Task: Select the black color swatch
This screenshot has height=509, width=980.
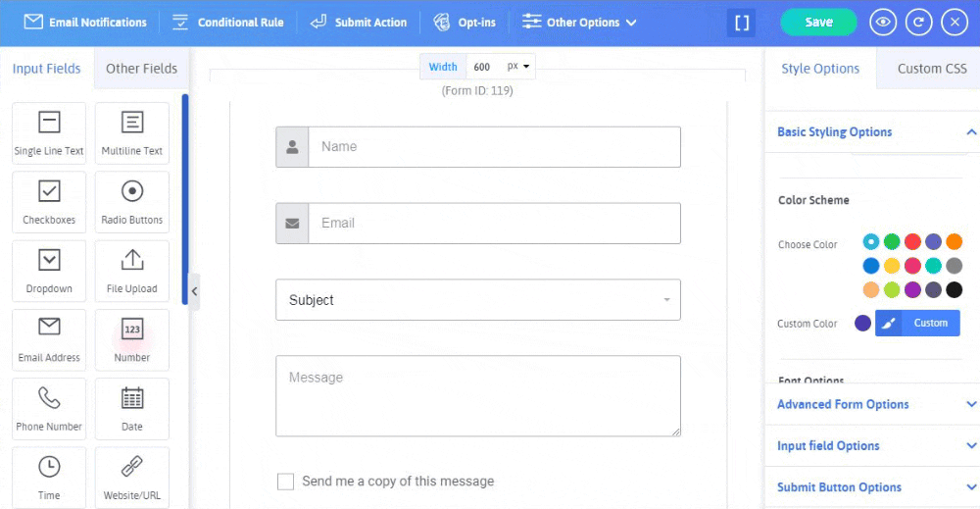Action: pyautogui.click(x=954, y=289)
